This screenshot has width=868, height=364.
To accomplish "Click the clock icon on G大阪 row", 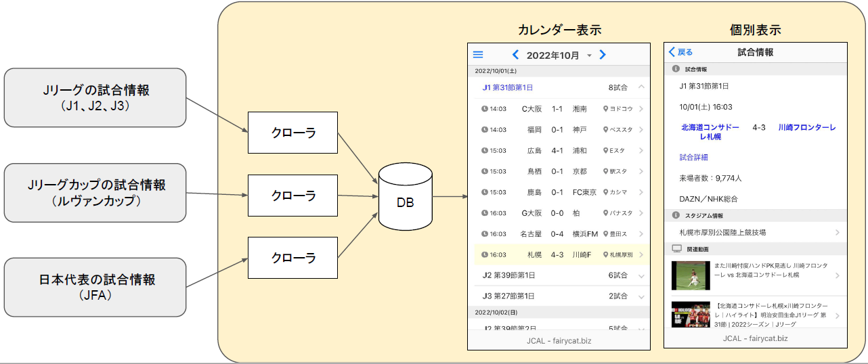I will [484, 213].
